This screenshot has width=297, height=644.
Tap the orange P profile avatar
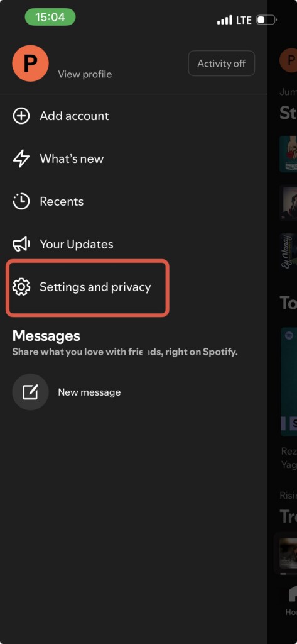(x=30, y=64)
